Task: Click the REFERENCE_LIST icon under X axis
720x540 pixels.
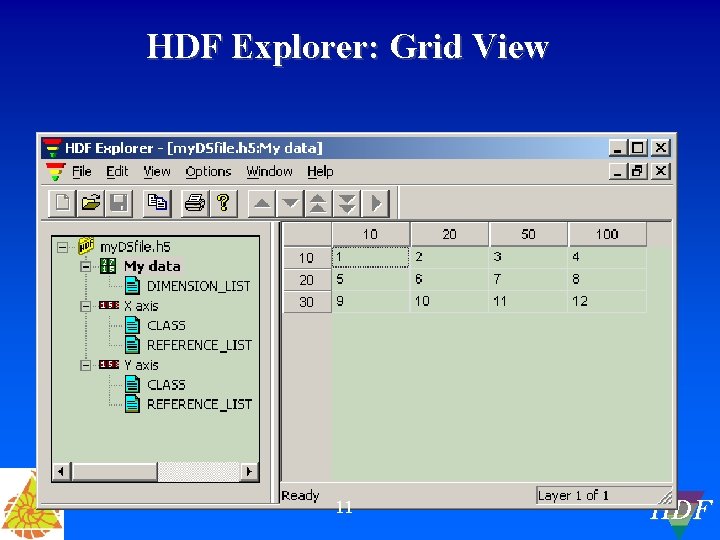Action: click(132, 345)
